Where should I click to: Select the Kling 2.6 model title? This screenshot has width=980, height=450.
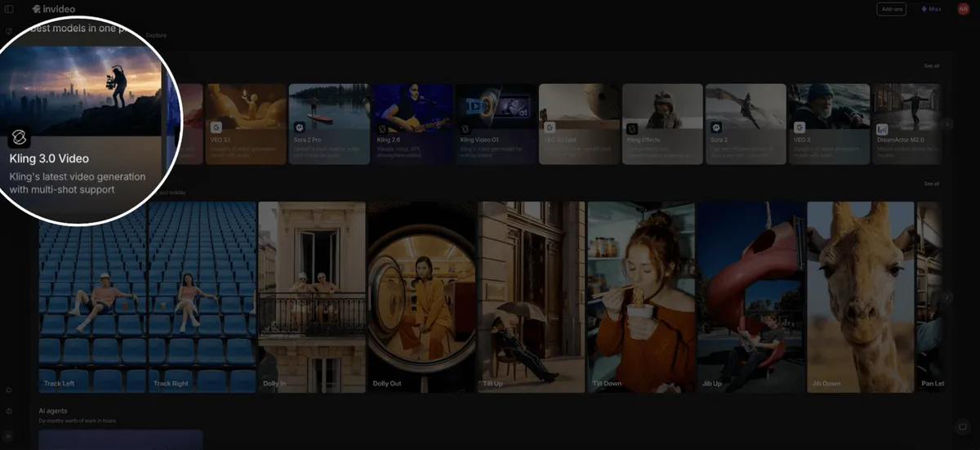click(x=388, y=140)
